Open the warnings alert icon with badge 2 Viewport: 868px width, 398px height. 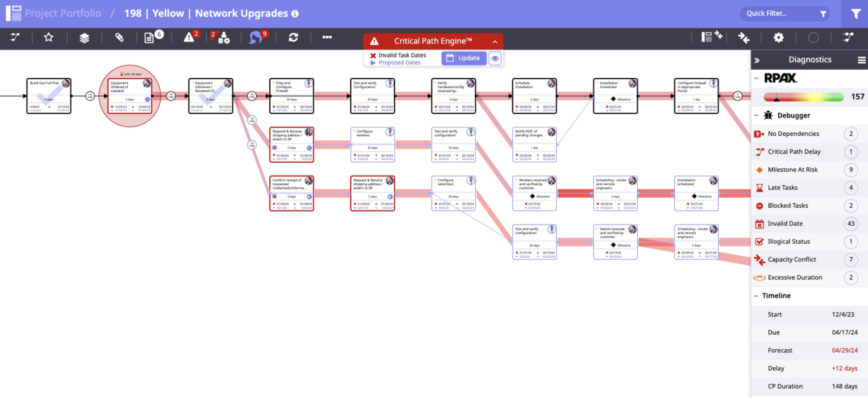[189, 38]
